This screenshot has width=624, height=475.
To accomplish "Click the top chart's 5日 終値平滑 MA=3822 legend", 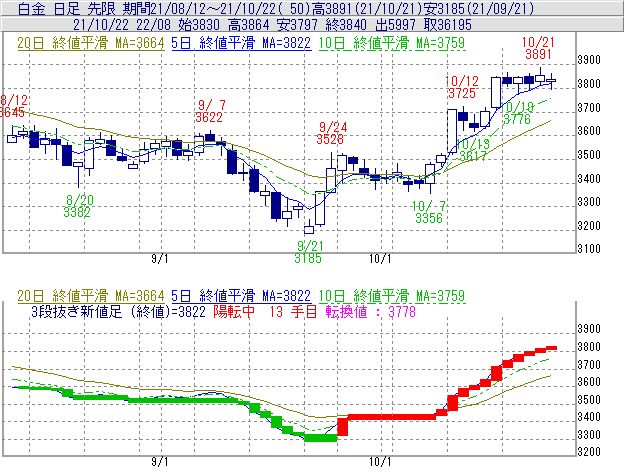I will click(x=241, y=43).
